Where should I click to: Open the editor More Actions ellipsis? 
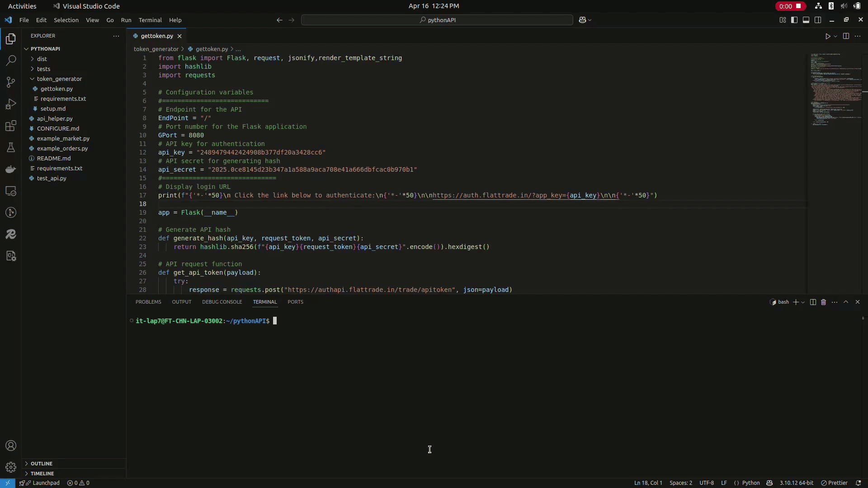pyautogui.click(x=858, y=36)
